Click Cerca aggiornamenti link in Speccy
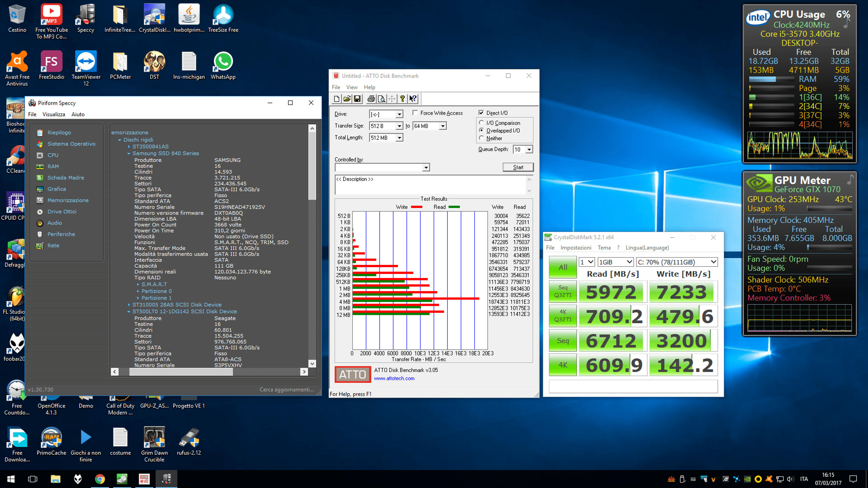The height and width of the screenshot is (488, 868). pyautogui.click(x=286, y=389)
